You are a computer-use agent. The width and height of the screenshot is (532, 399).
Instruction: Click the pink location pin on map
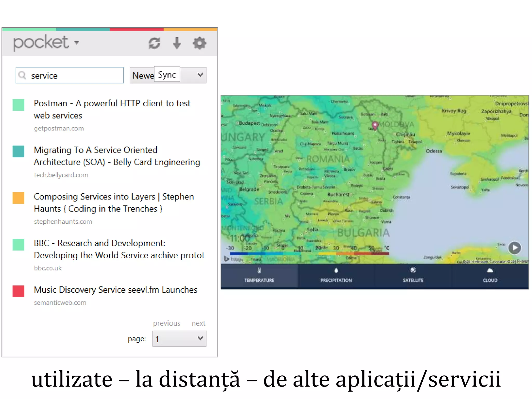375,125
